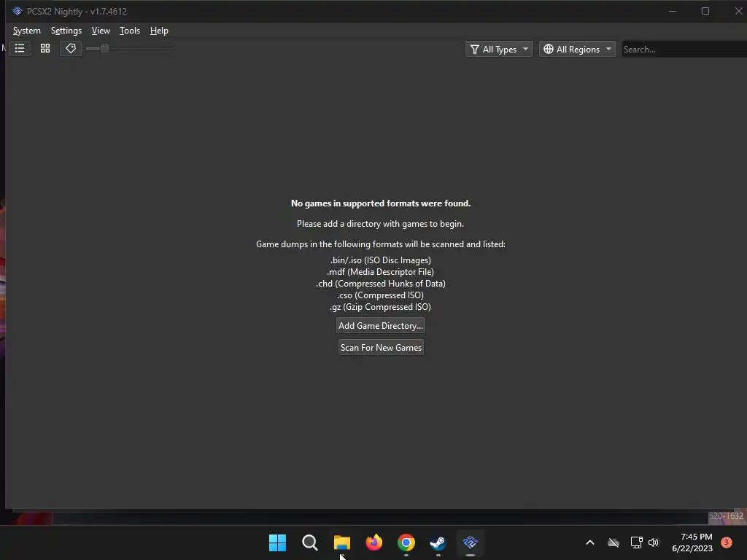Launch Chrome from the taskbar
Viewport: 747px width, 560px height.
(x=406, y=542)
